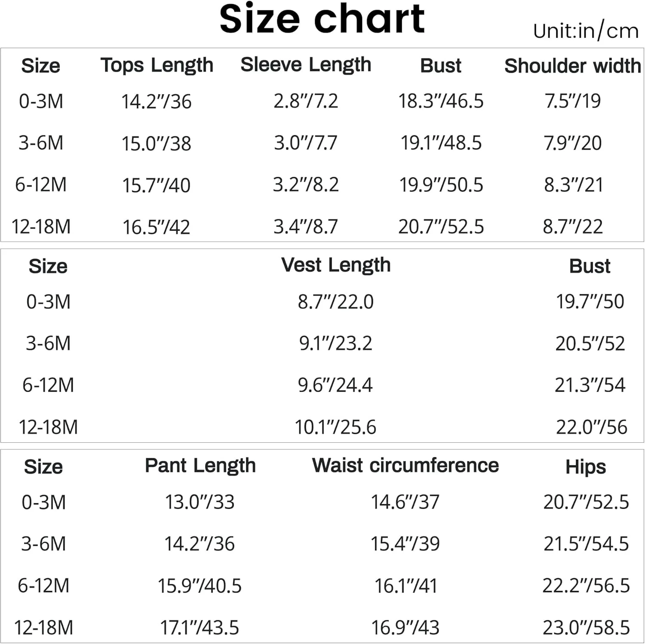This screenshot has width=645, height=644.
Task: Select the Waist circumference value 14.6"/37
Action: point(405,502)
